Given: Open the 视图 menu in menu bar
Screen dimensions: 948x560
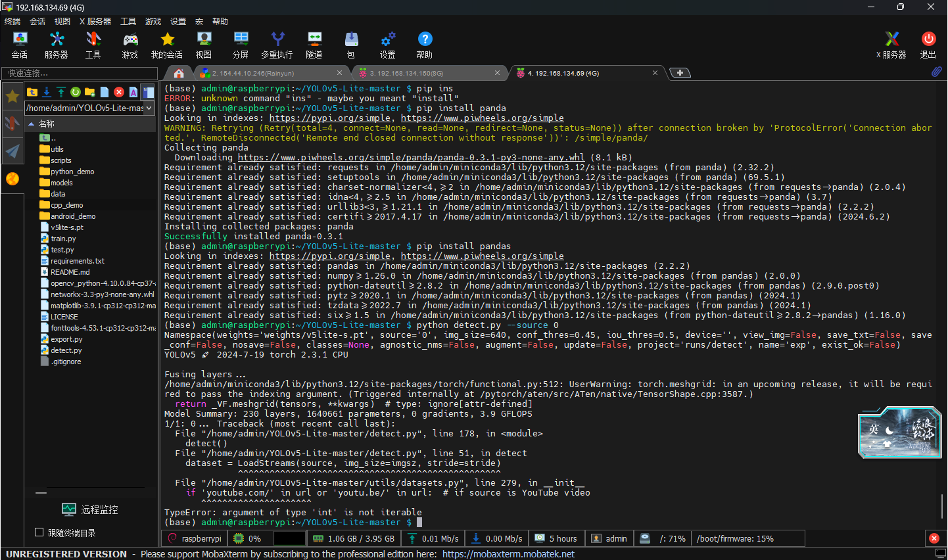Looking at the screenshot, I should click(62, 22).
